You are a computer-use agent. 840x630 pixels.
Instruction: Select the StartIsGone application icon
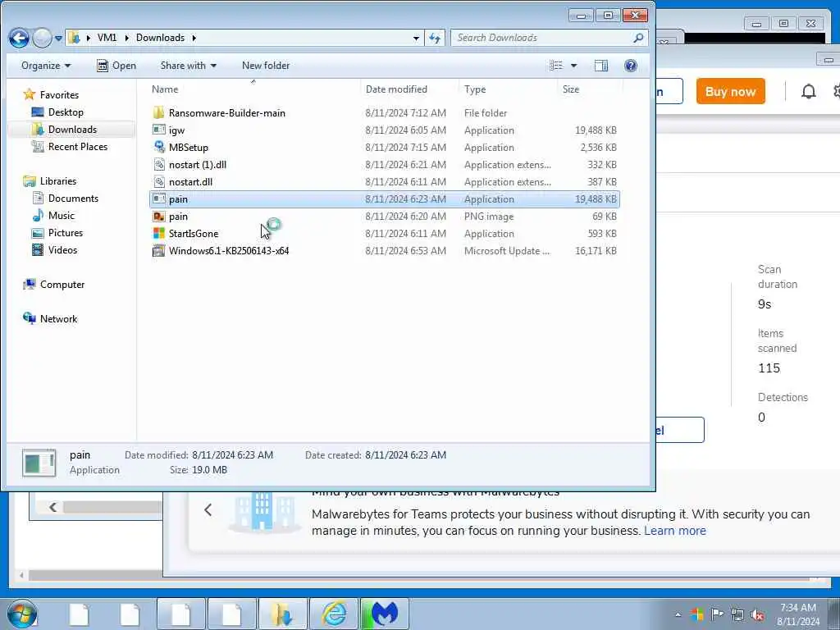tap(158, 233)
